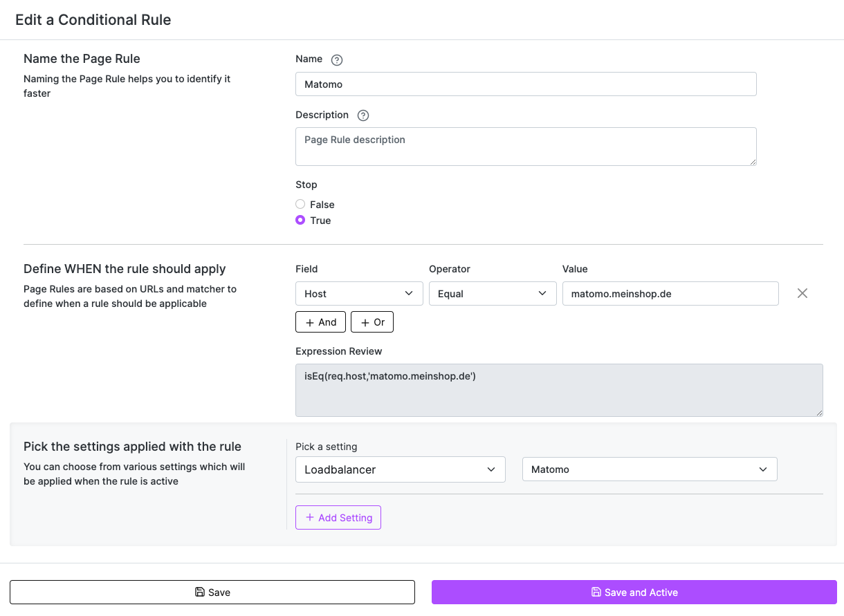
Task: Expand the Loadbalancer setting dropdown
Action: pos(400,469)
